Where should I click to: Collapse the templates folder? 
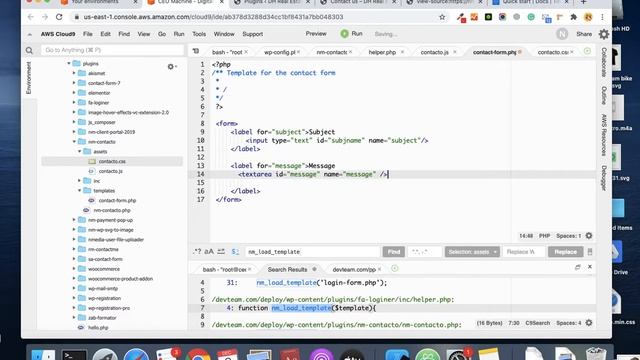coord(80,191)
